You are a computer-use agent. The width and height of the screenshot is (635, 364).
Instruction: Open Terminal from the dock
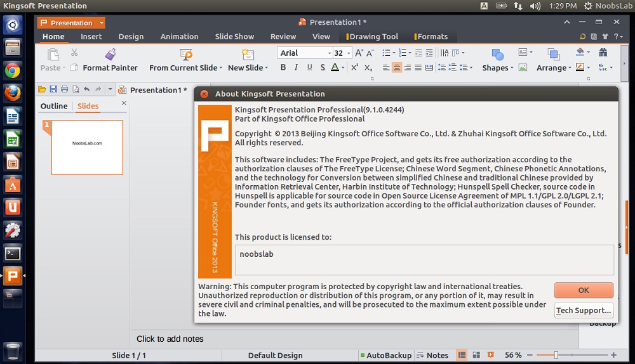point(13,253)
